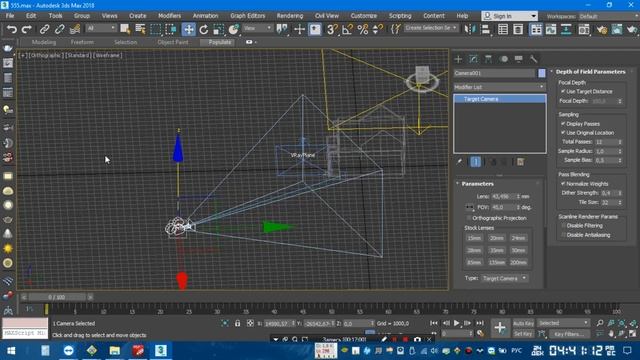
Task: Click the Redo arrow icon
Action: point(27,29)
